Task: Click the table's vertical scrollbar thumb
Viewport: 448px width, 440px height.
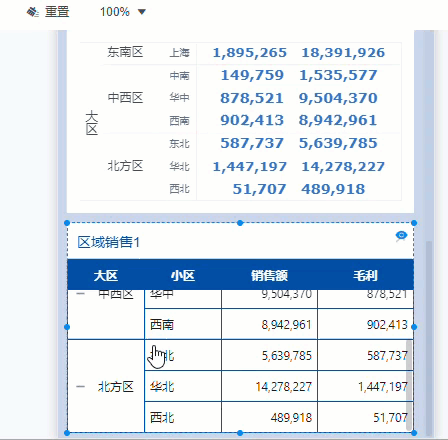Action: (x=409, y=385)
